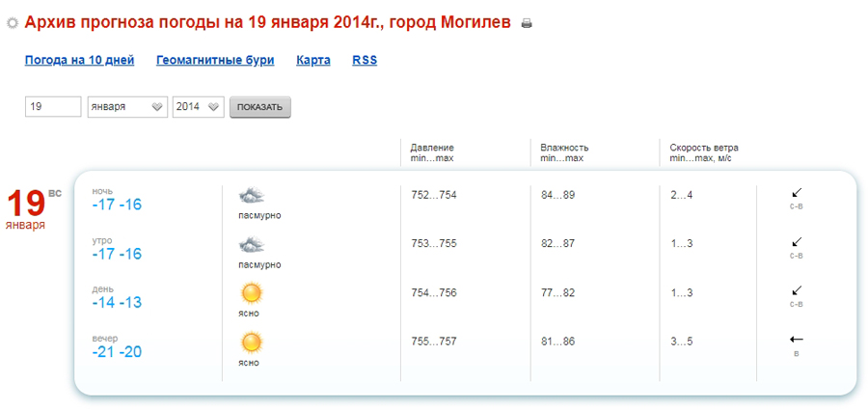Open the month dropdown showing января
Image resolution: width=868 pixels, height=410 pixels.
pos(127,107)
